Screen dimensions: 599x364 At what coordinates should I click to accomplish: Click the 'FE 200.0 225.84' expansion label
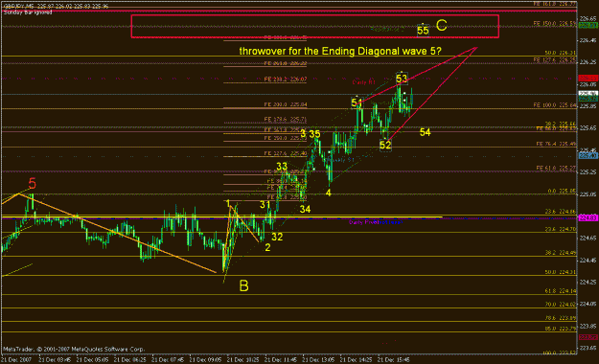(x=286, y=104)
